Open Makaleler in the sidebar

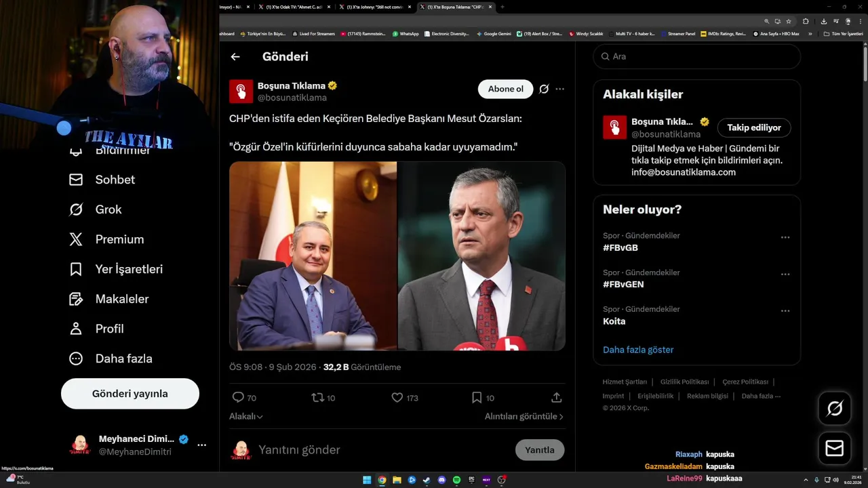tap(108, 299)
